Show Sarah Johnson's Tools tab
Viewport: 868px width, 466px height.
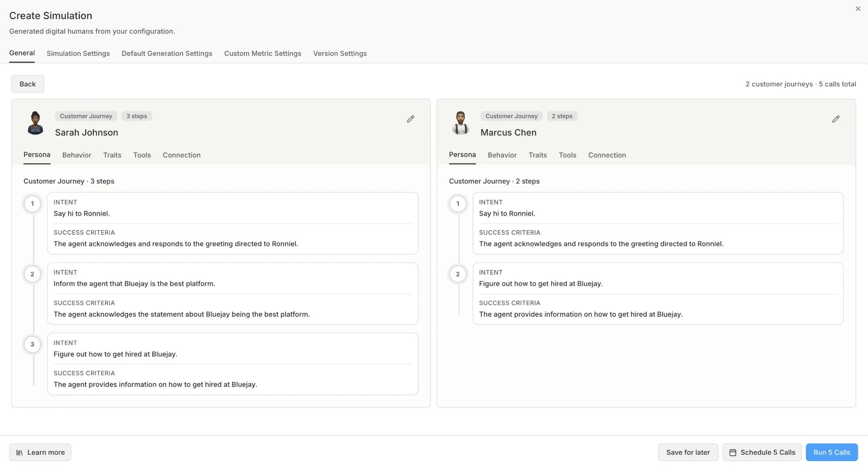142,155
